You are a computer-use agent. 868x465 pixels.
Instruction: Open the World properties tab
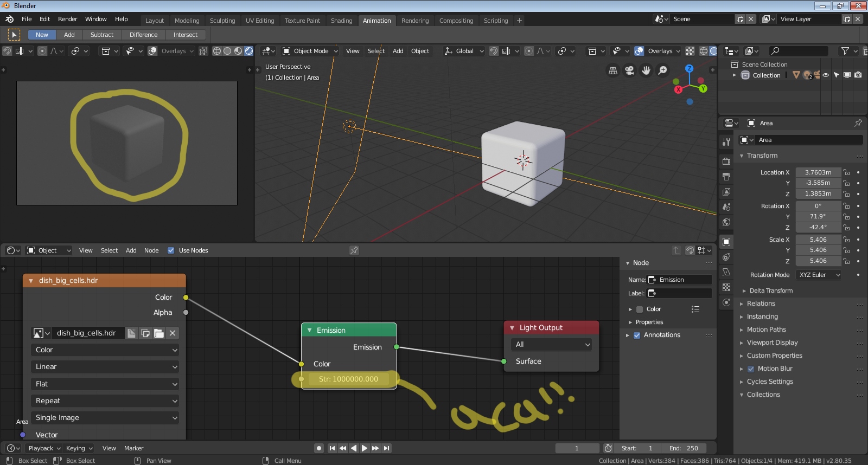point(726,222)
